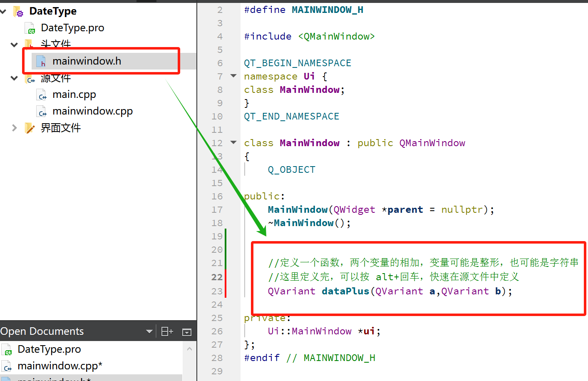The height and width of the screenshot is (381, 588).
Task: Collapse the DateType project node
Action: click(3, 11)
